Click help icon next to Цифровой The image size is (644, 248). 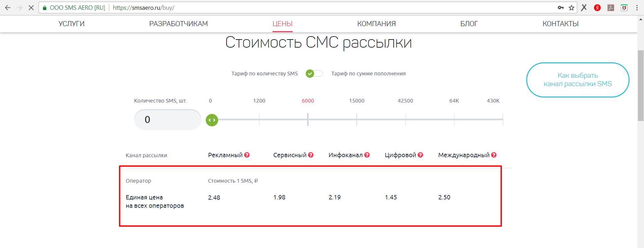pos(420,155)
